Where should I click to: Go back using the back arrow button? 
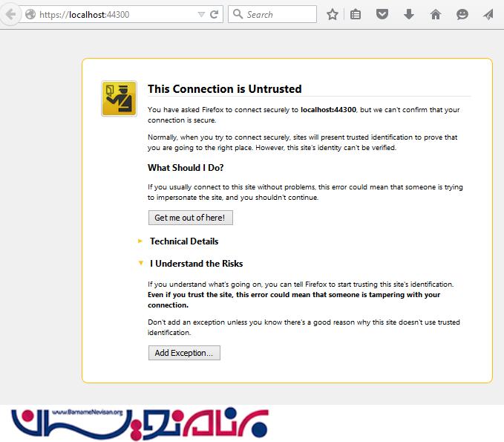click(10, 14)
